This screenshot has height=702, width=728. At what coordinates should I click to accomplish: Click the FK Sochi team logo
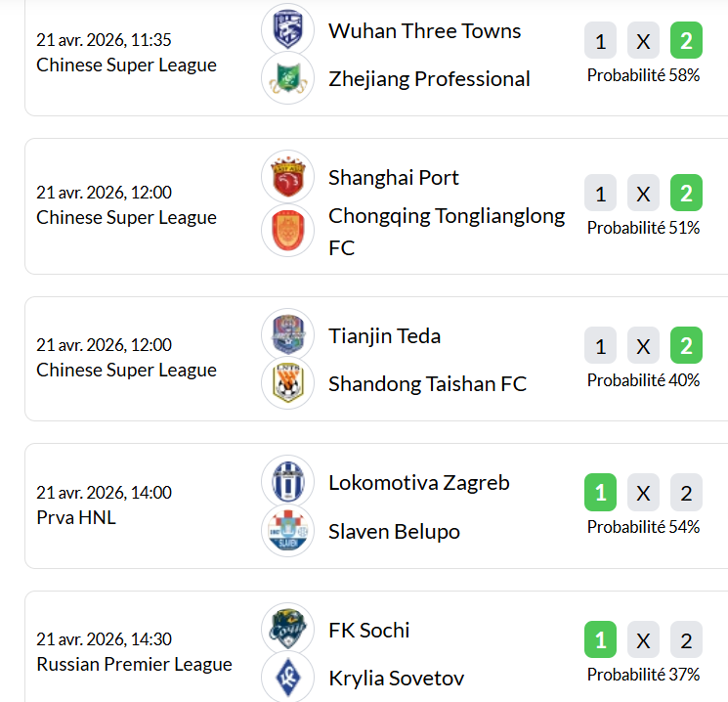287,630
